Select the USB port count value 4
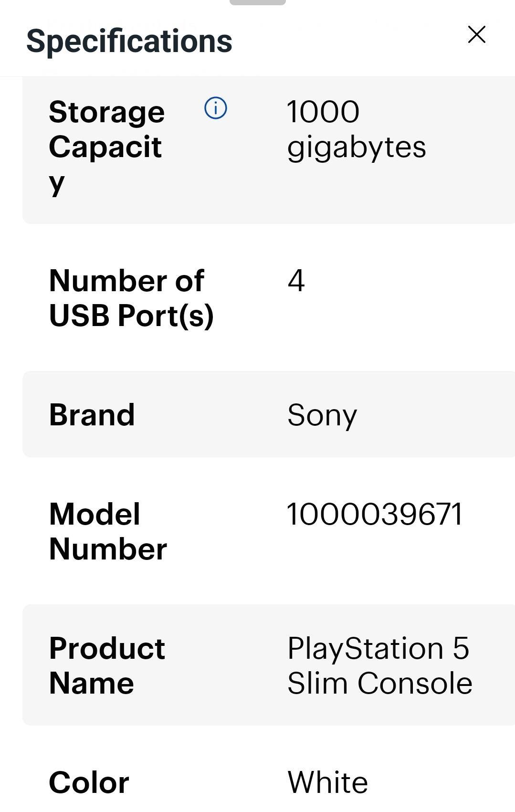The image size is (515, 812). (x=296, y=281)
